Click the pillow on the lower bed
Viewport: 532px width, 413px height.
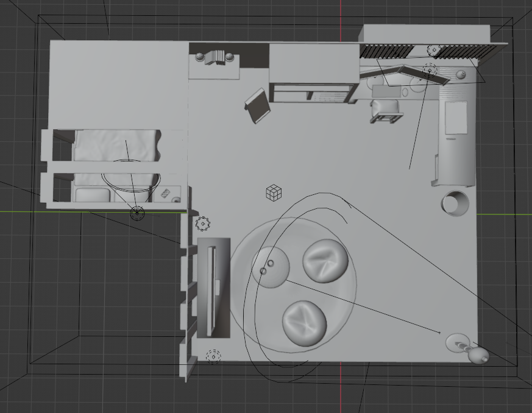click(x=94, y=195)
